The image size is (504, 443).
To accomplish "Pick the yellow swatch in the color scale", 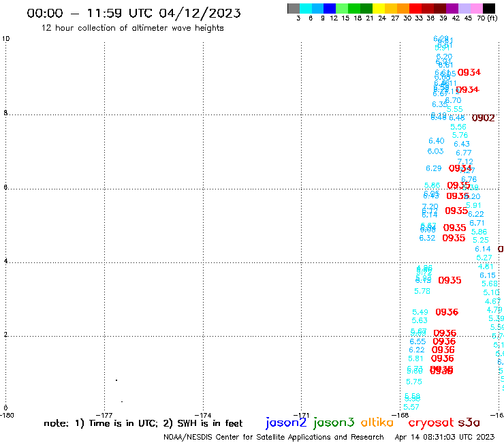I will click(379, 8).
